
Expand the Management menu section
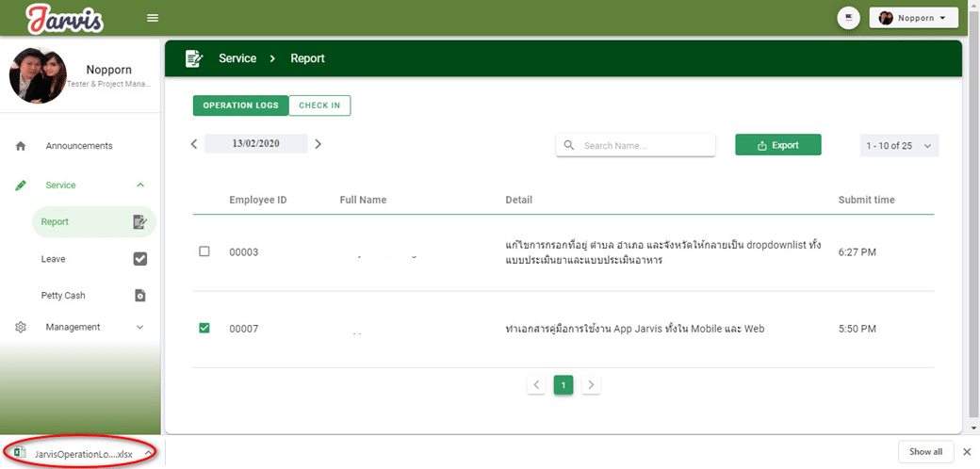point(140,328)
